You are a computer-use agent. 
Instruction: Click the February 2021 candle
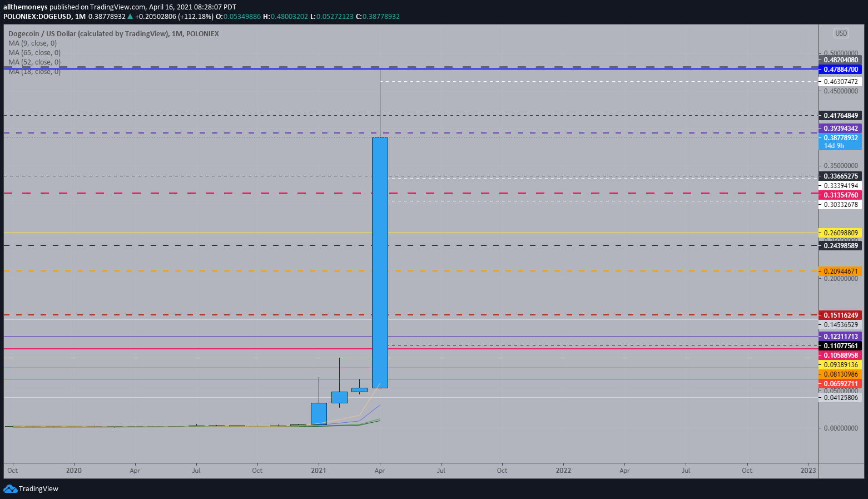click(339, 397)
